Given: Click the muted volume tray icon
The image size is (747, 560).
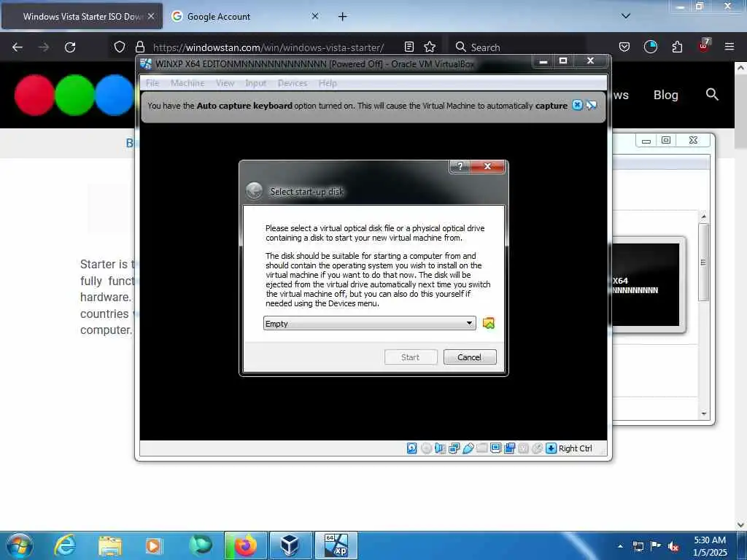Looking at the screenshot, I should tap(673, 546).
